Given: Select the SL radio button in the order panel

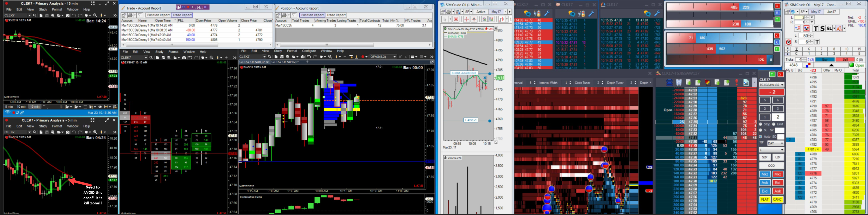Looking at the screenshot, I should click(760, 130).
